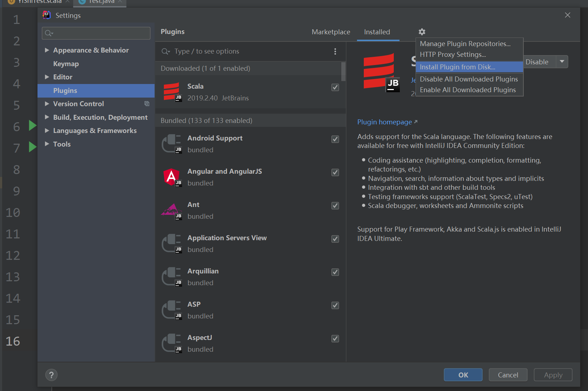Click the Arquillian plugin icon
588x391 pixels.
tap(172, 277)
